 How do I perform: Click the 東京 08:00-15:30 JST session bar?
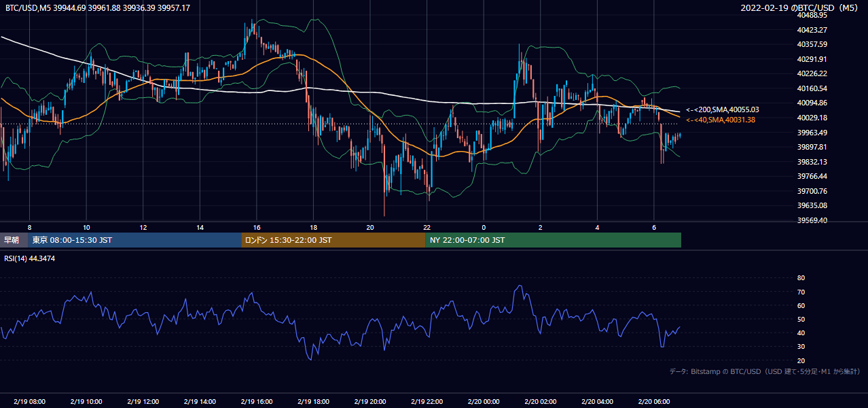pyautogui.click(x=134, y=240)
